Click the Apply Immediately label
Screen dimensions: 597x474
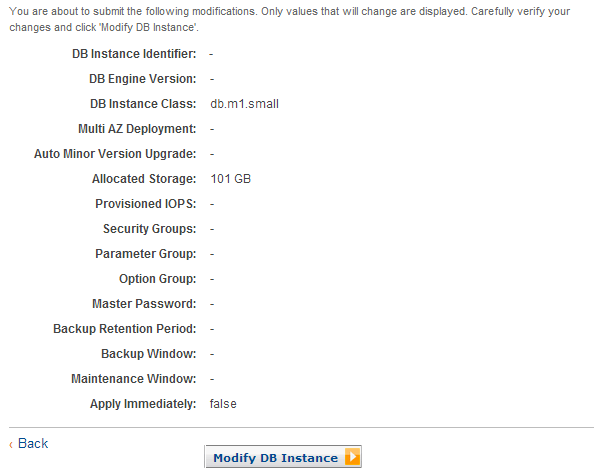tap(143, 404)
